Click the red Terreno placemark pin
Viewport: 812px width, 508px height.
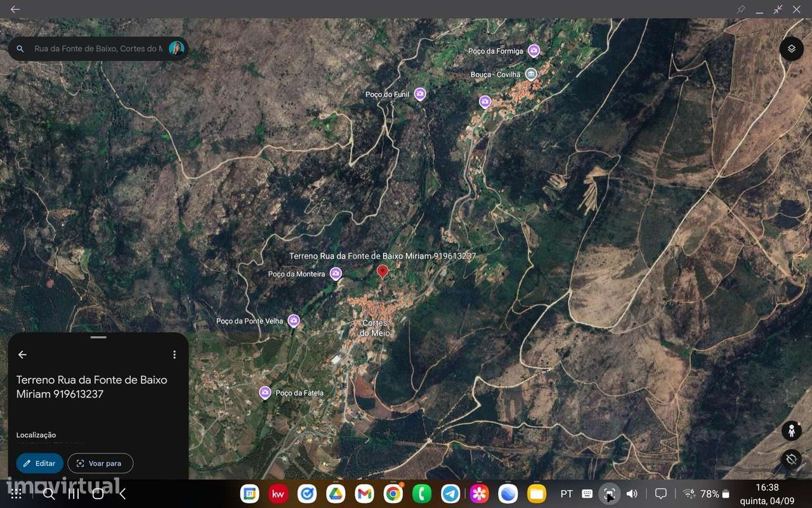coord(383,272)
